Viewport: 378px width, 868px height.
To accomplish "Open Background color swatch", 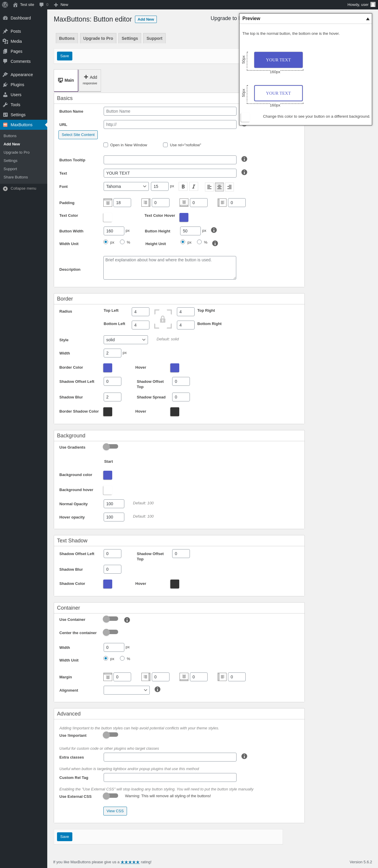I will [108, 475].
